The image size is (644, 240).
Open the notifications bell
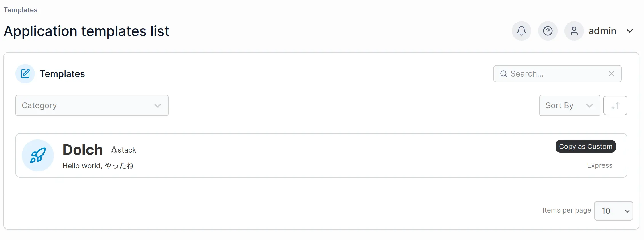coord(521,31)
